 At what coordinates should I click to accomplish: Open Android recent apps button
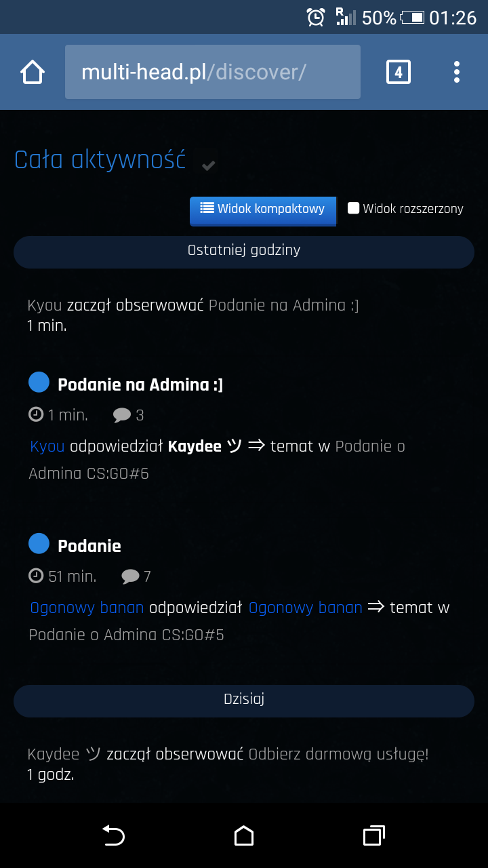[373, 835]
